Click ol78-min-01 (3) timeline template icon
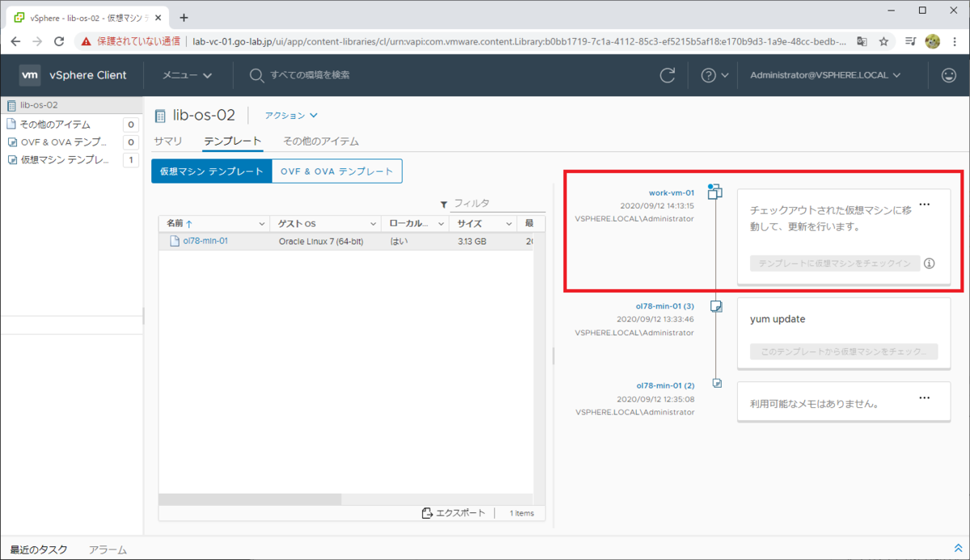Screen dimensions: 970x560 (715, 306)
